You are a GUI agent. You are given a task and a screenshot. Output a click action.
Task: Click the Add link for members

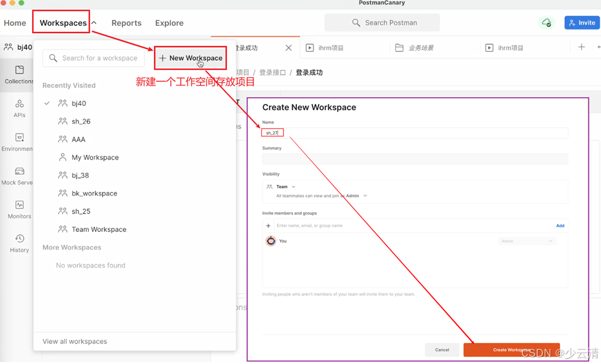click(x=560, y=226)
